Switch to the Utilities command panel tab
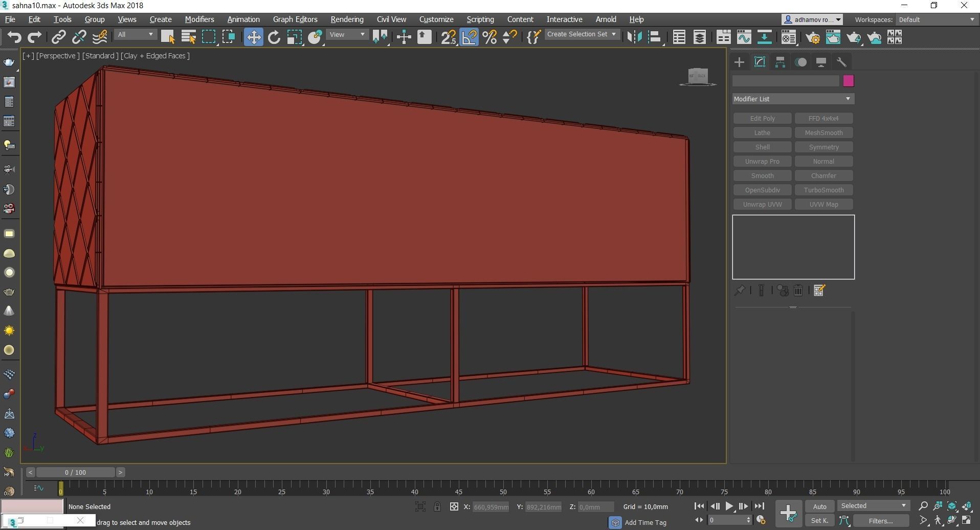This screenshot has width=980, height=530. click(x=841, y=62)
